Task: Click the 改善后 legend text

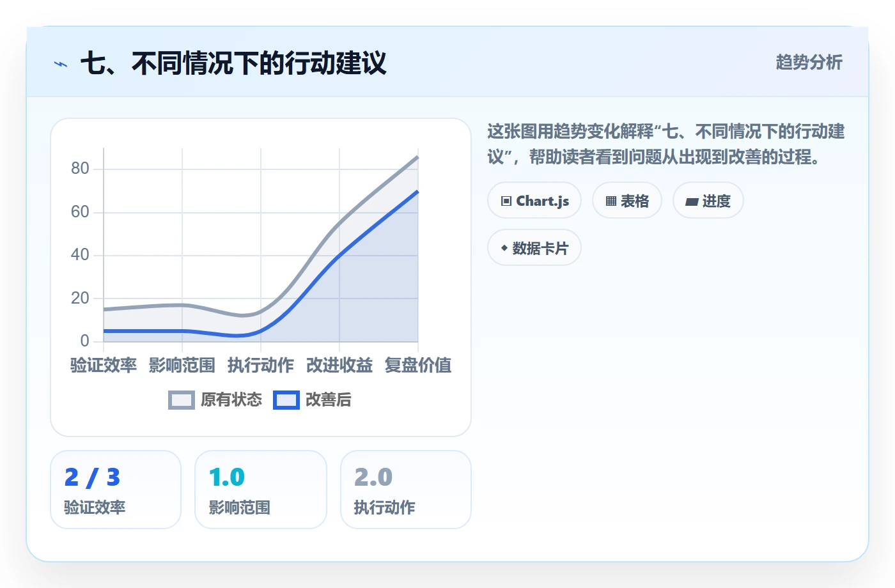Action: point(329,400)
